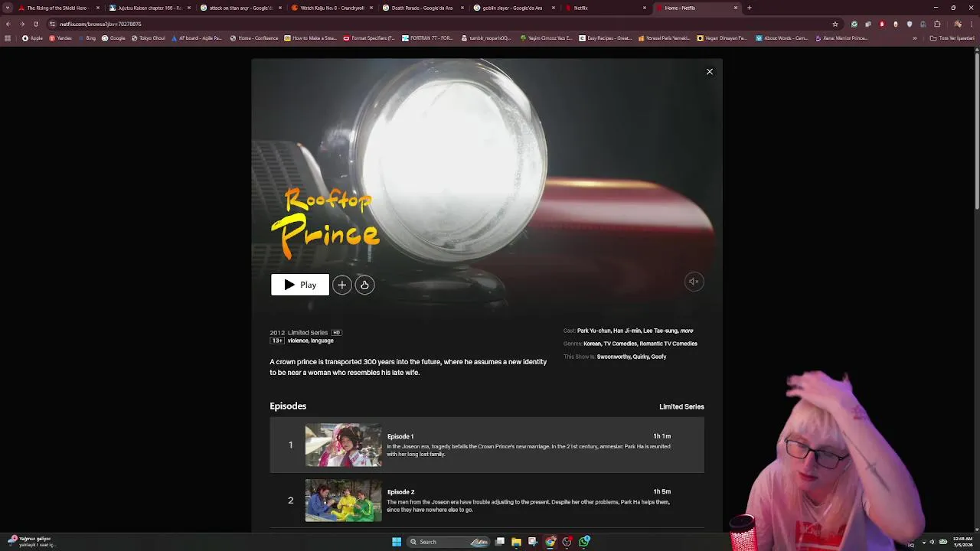Open the Bing bookmark
The height and width of the screenshot is (551, 980).
click(x=87, y=38)
